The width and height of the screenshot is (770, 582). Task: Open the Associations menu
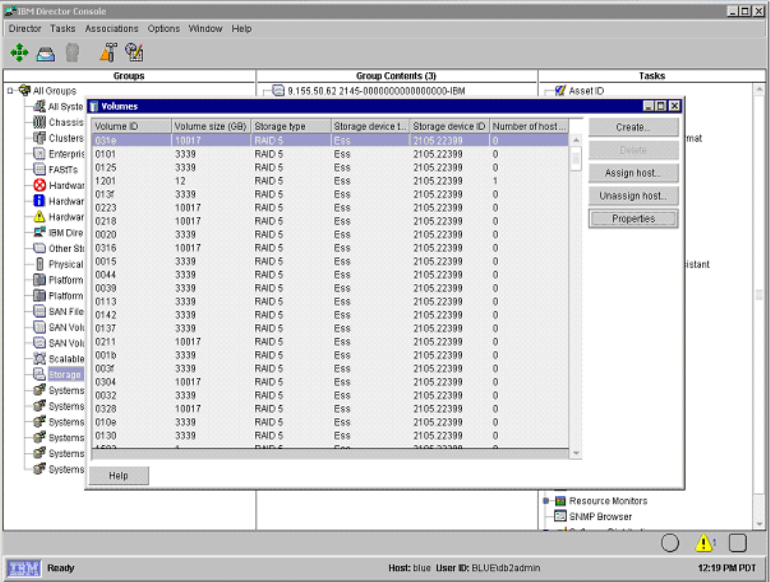coord(111,28)
